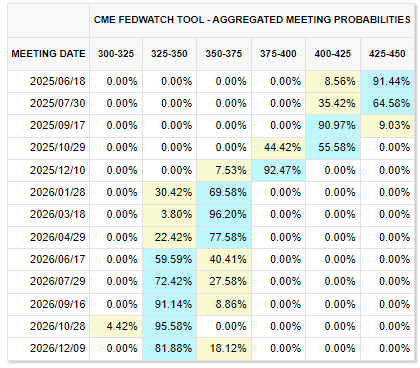This screenshot has height=368, width=420.
Task: Select the 59.59% cell for 2026/06/17
Action: tap(170, 259)
